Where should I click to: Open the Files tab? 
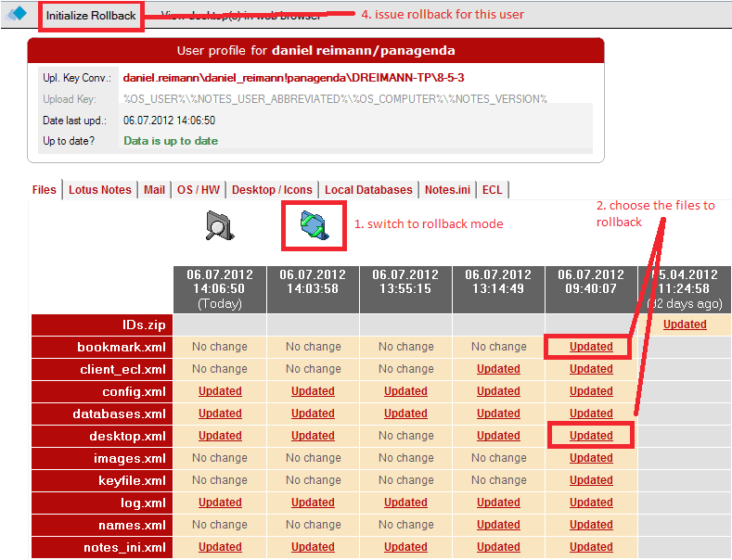[44, 190]
